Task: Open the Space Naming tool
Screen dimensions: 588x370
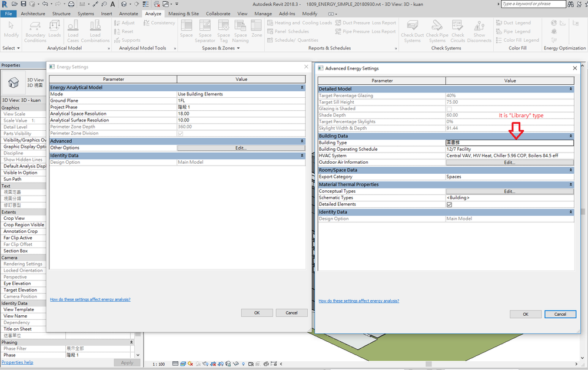Action: tap(240, 32)
